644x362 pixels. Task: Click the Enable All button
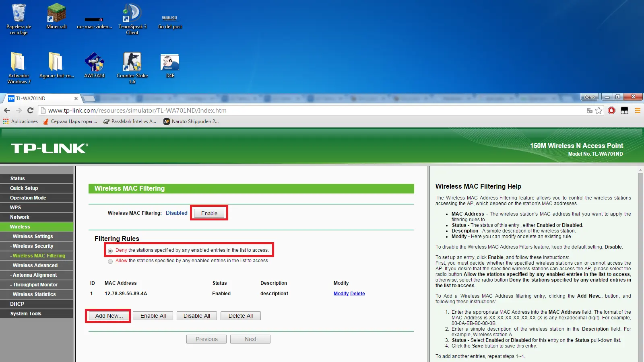click(153, 316)
